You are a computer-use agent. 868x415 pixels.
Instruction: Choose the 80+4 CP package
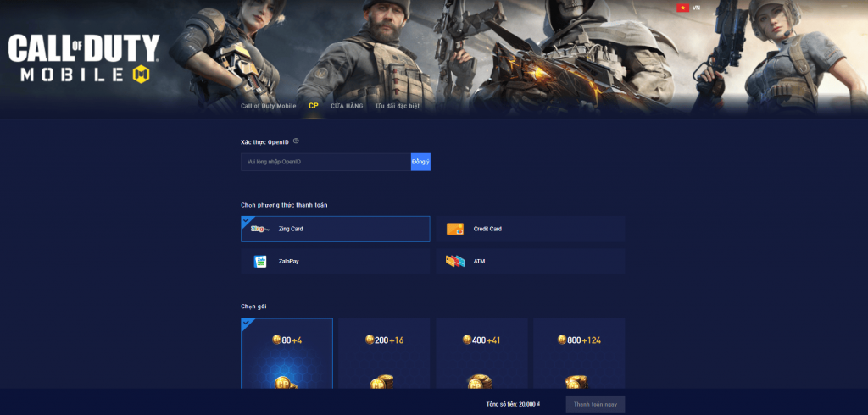click(x=287, y=353)
